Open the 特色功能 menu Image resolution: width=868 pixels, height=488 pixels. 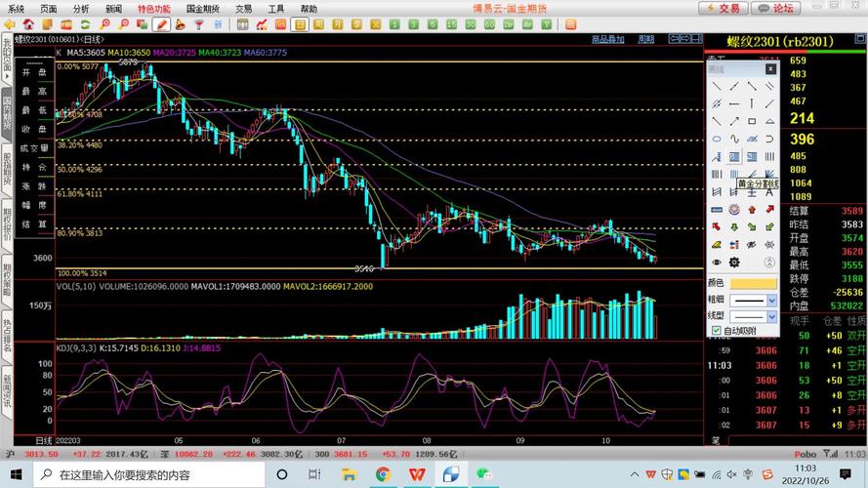(x=153, y=8)
